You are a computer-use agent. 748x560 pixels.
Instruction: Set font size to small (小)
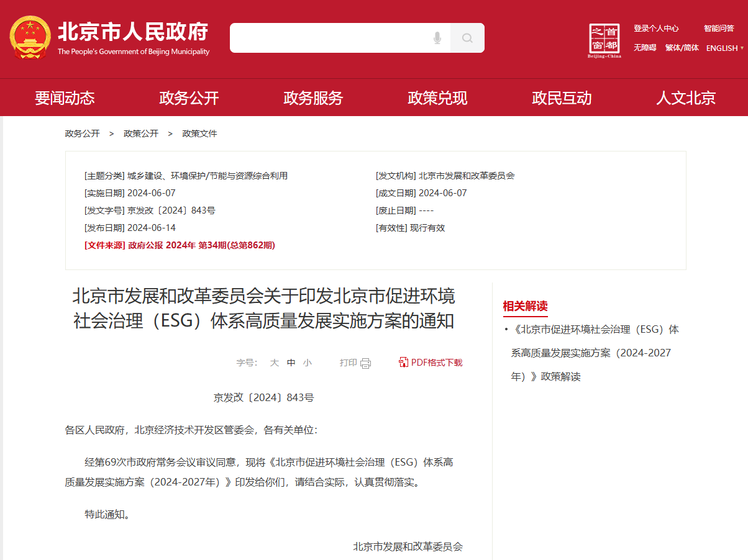[308, 363]
